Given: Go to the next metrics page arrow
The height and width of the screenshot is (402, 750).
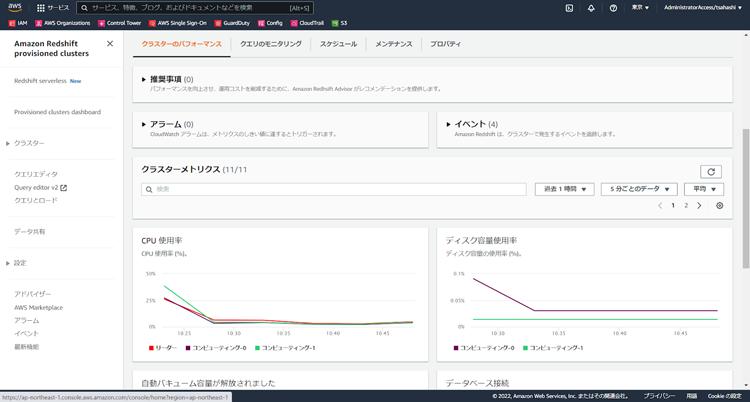Looking at the screenshot, I should pos(699,206).
